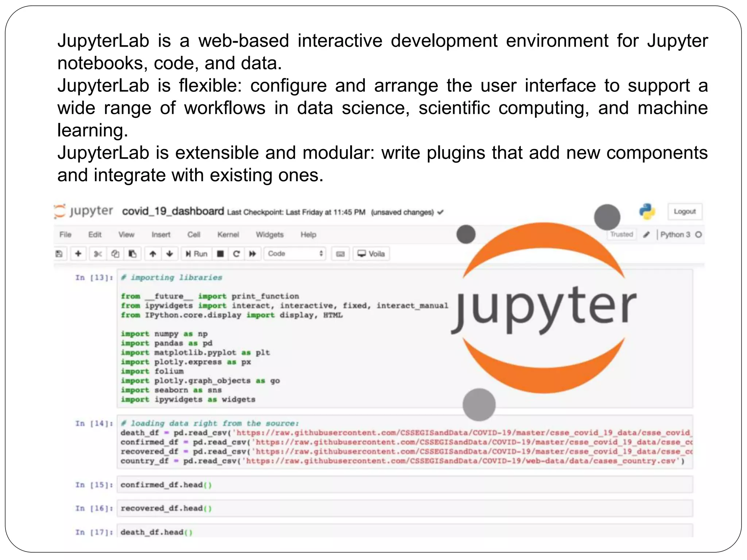Open the Edit menu

(x=95, y=234)
